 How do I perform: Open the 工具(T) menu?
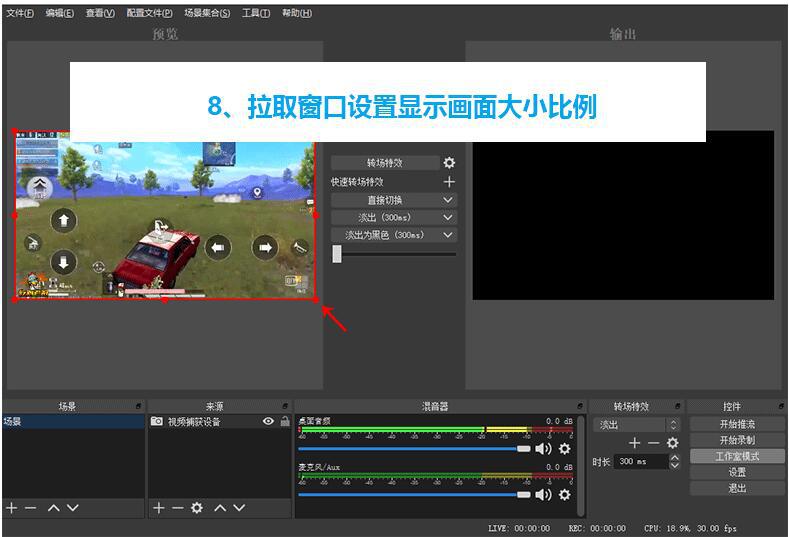click(256, 13)
